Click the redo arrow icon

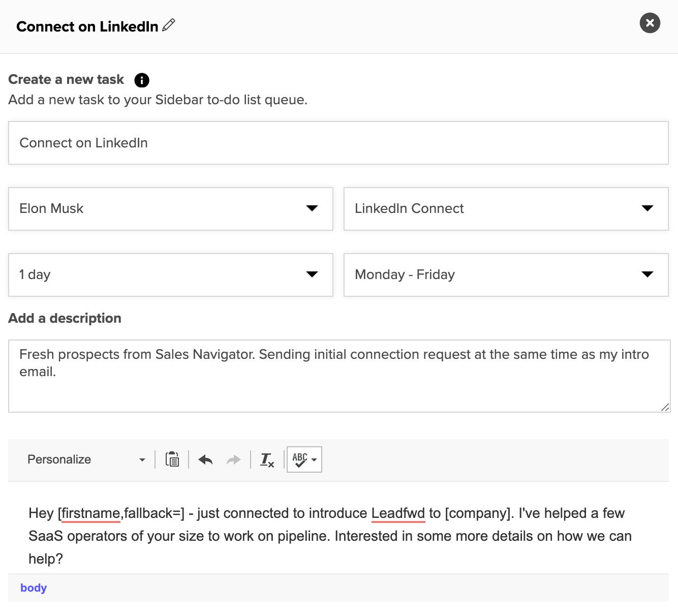(x=233, y=459)
